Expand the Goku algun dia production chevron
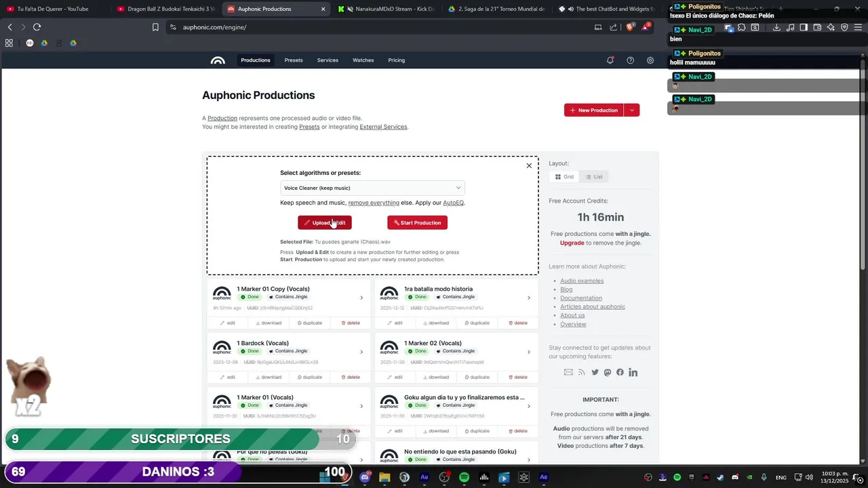Viewport: 868px width, 488px height. coord(529,406)
